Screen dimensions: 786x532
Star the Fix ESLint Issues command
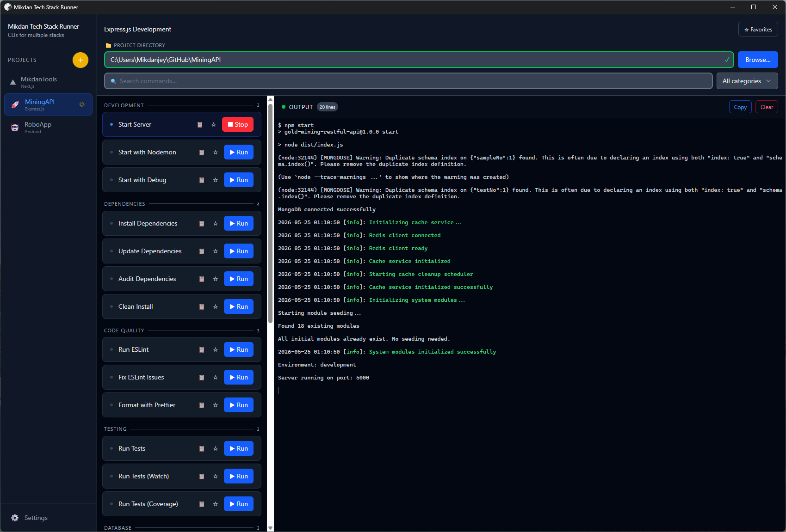216,378
